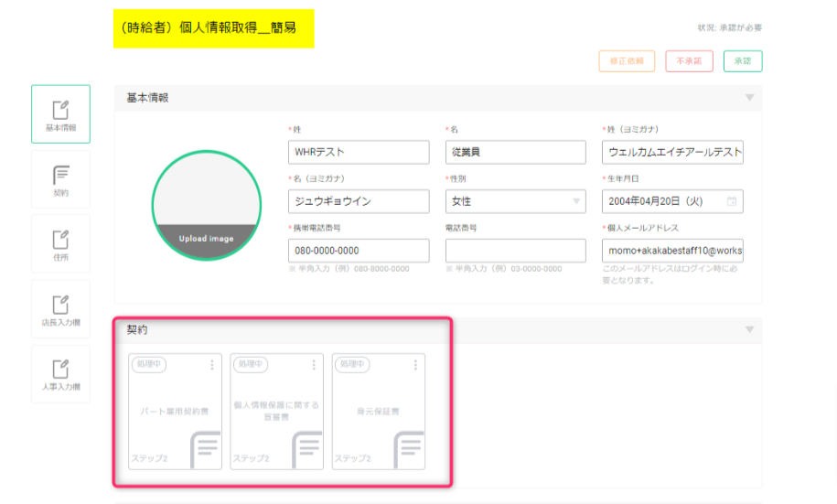The height and width of the screenshot is (504, 837).
Task: Click the 生年月日 date field
Action: click(672, 201)
